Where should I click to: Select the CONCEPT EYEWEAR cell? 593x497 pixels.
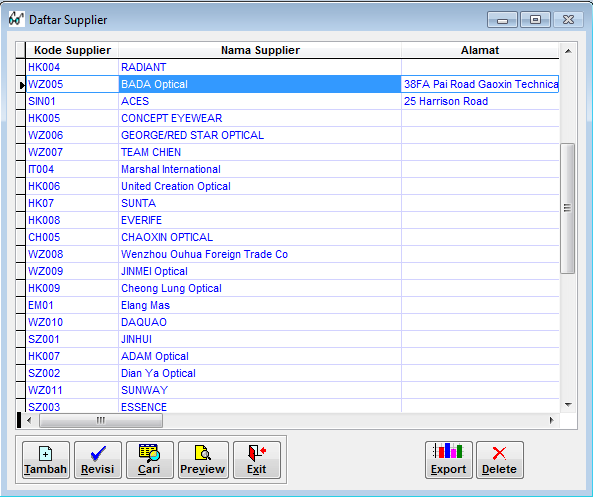[260, 118]
